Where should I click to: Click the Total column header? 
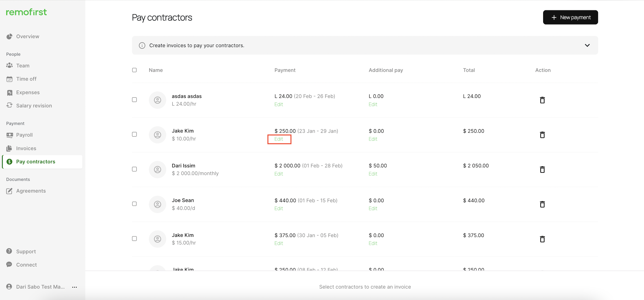(x=469, y=70)
